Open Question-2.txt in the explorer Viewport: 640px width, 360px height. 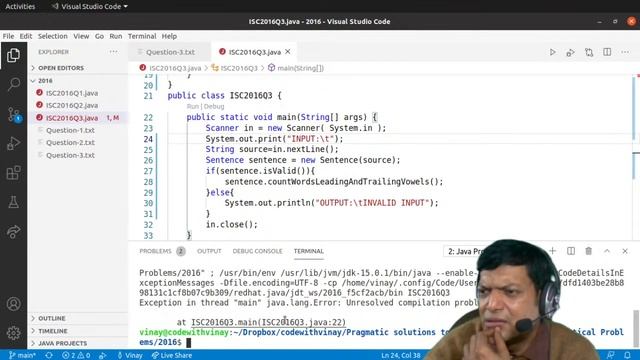(x=70, y=142)
